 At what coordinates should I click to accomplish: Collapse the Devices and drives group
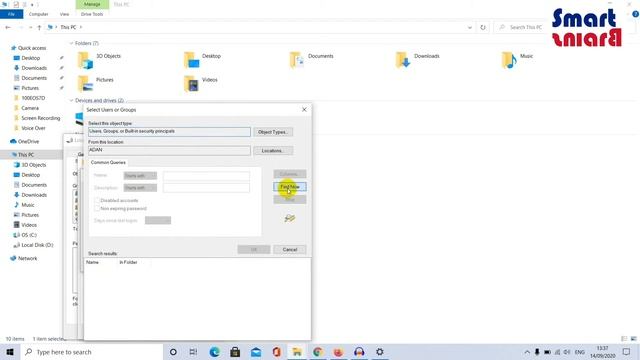click(x=71, y=100)
